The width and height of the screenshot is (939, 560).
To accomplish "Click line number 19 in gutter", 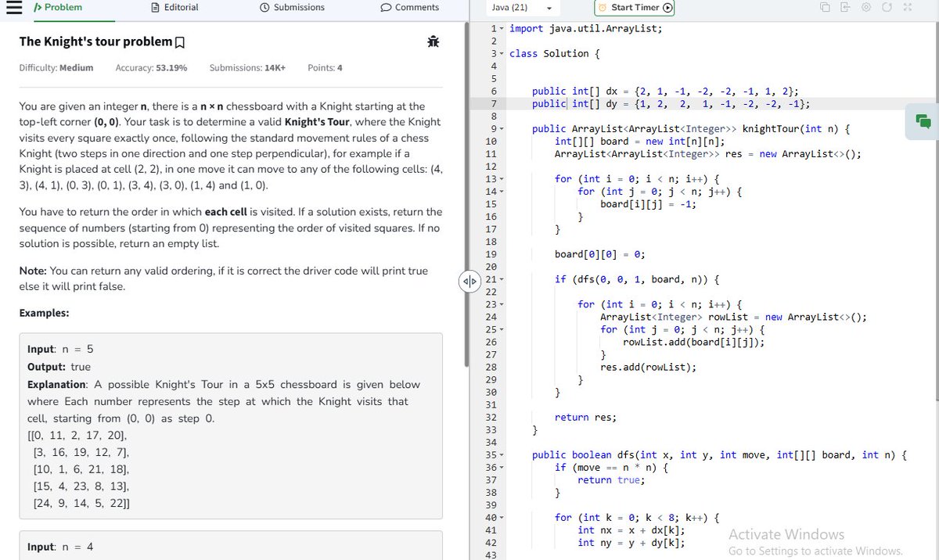I will click(491, 254).
